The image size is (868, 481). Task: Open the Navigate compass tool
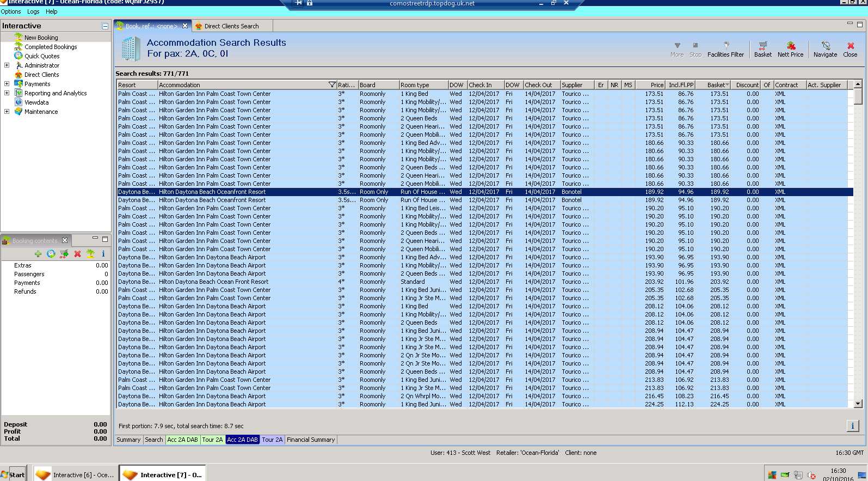[825, 49]
